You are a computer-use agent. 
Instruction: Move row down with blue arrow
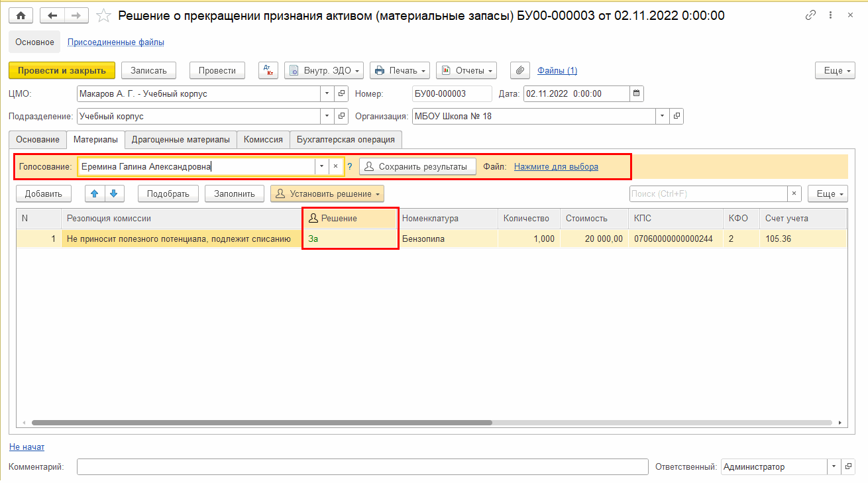click(x=113, y=193)
